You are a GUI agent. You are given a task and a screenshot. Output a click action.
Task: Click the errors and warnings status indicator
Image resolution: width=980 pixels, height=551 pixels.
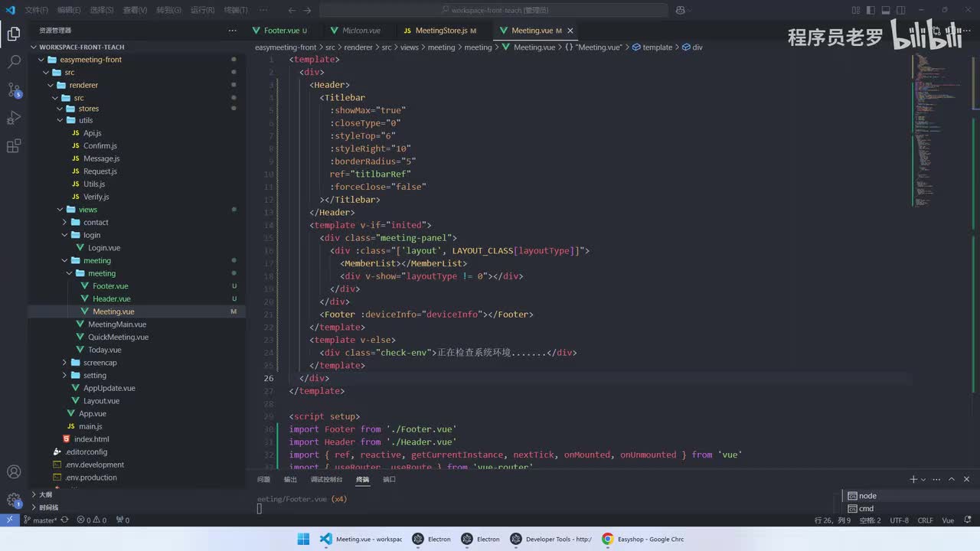pyautogui.click(x=92, y=520)
